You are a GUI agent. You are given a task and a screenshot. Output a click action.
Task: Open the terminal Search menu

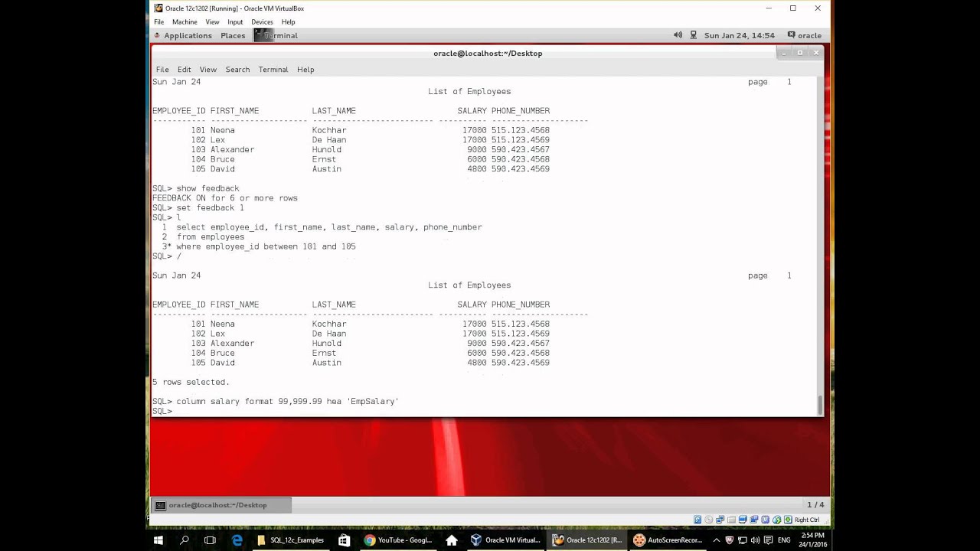pyautogui.click(x=237, y=70)
